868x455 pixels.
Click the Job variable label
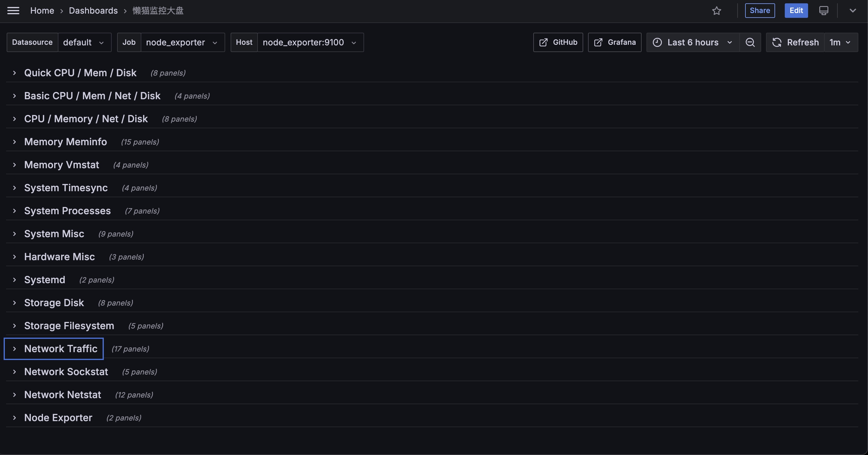tap(129, 42)
